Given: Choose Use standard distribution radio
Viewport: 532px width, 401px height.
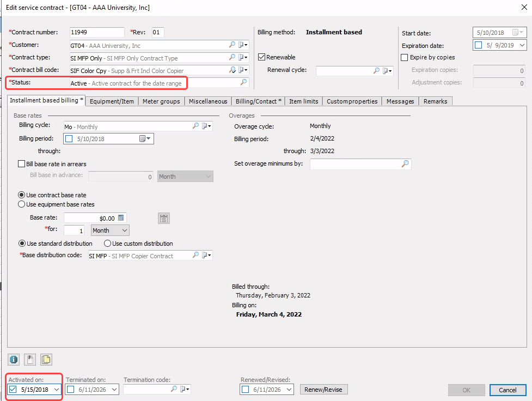Looking at the screenshot, I should coord(22,244).
